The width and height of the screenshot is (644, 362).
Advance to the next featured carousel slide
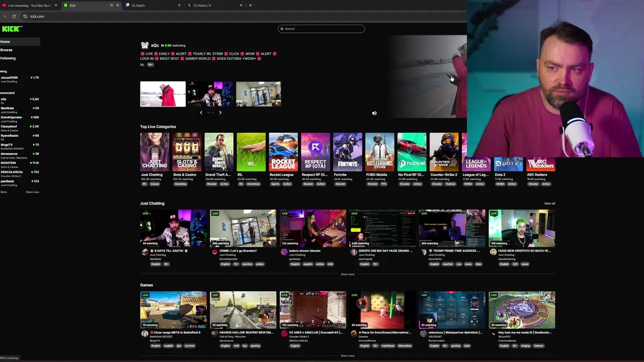pyautogui.click(x=220, y=113)
